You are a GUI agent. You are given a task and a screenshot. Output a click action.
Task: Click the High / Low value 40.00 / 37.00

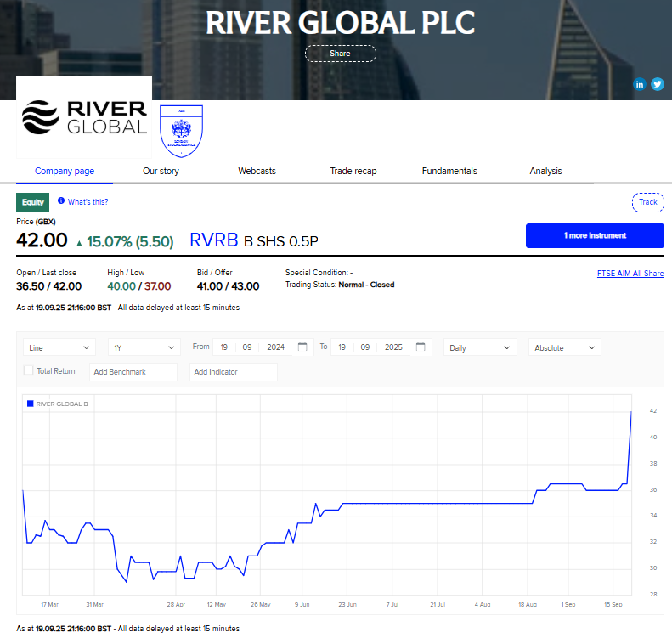click(x=138, y=286)
